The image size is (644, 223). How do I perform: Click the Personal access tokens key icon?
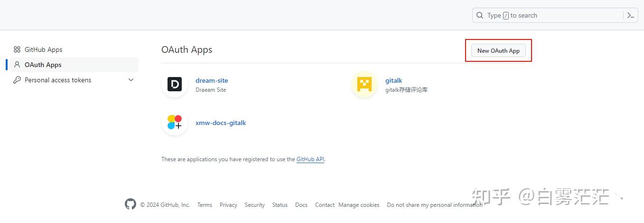17,80
